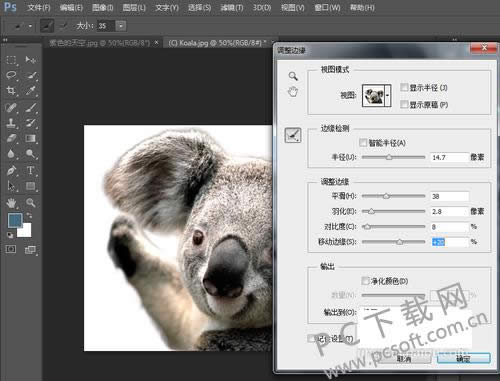The height and width of the screenshot is (381, 500).
Task: Open the View (V) menu
Action: coord(292,7)
